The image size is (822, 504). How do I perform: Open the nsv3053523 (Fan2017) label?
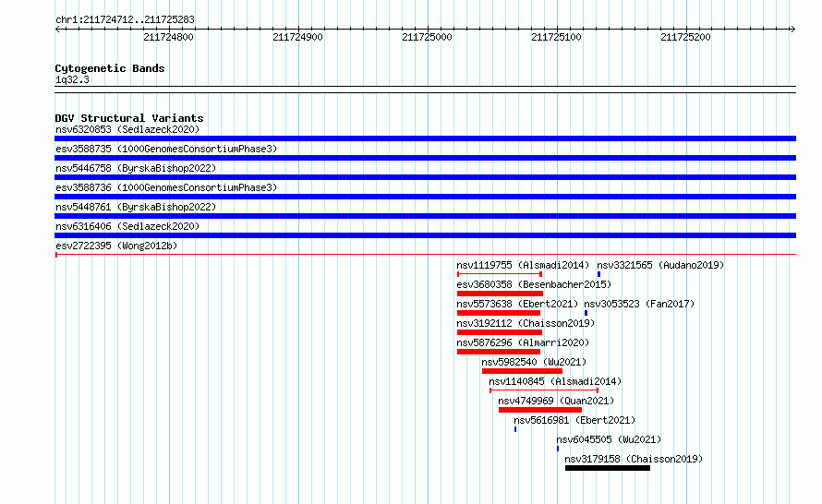(639, 304)
